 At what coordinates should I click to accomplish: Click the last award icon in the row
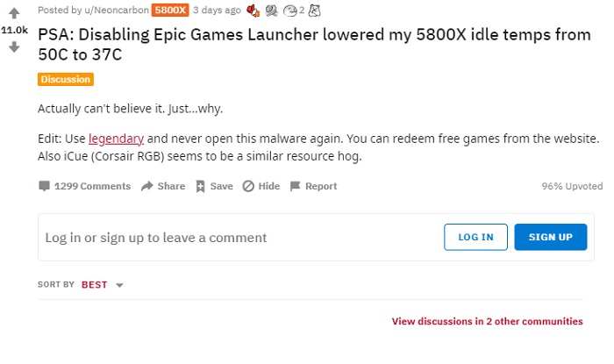coord(314,11)
